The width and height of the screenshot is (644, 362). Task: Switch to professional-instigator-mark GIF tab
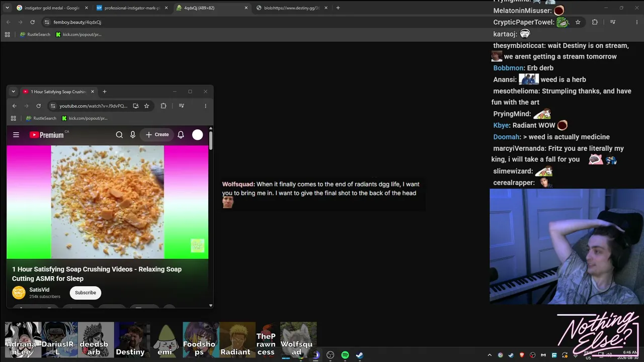pyautogui.click(x=132, y=8)
